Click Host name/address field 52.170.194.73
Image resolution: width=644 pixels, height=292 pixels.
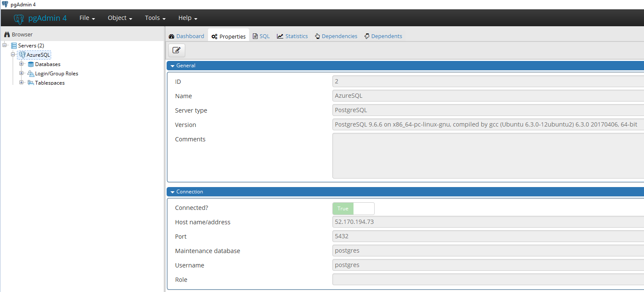point(488,222)
